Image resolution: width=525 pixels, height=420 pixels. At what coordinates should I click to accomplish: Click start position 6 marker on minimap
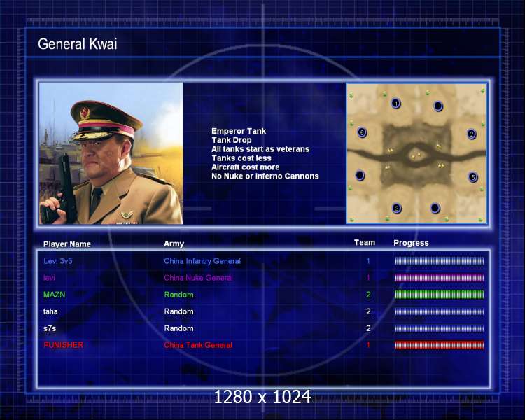tap(362, 132)
